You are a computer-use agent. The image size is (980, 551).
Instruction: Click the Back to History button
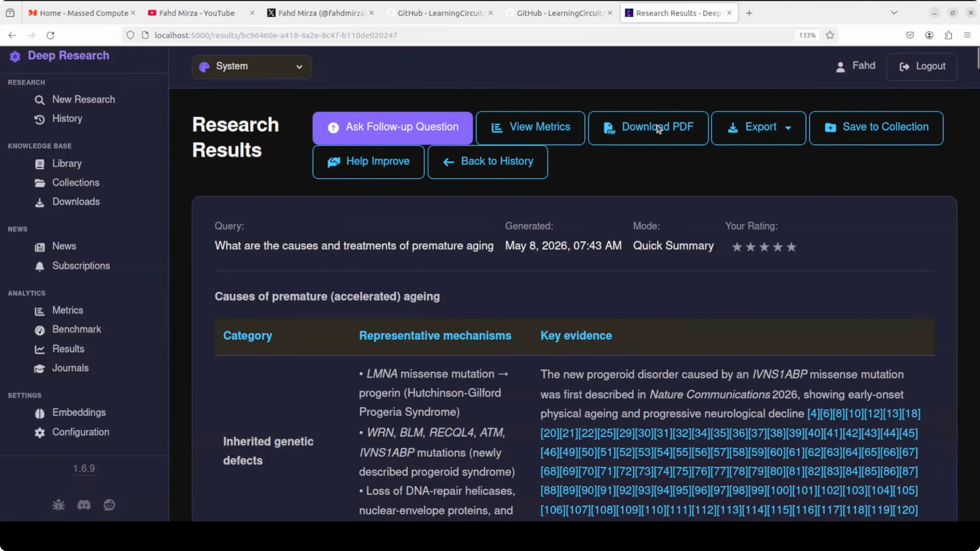tap(488, 162)
